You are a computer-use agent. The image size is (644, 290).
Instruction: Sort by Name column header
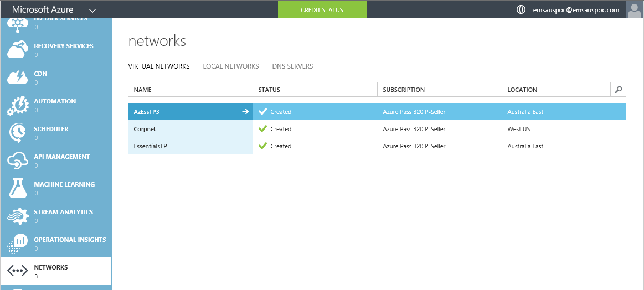pos(143,90)
